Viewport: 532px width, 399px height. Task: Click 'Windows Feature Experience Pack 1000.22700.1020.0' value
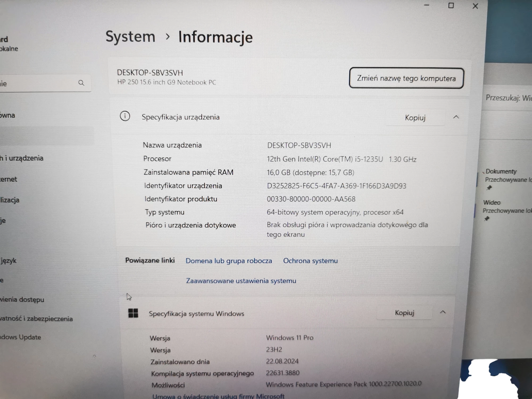click(x=344, y=384)
